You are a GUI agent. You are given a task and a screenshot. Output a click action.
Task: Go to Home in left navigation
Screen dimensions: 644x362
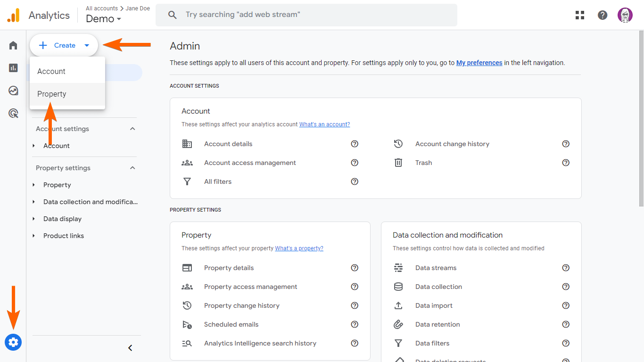tap(13, 45)
